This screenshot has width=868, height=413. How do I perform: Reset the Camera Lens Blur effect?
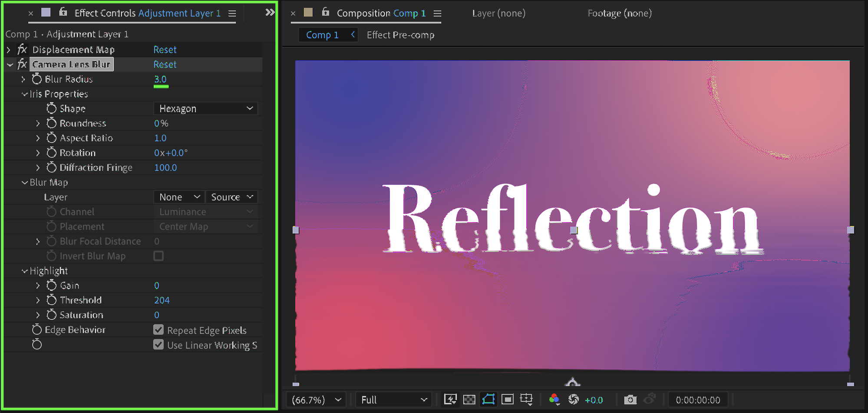(x=165, y=65)
